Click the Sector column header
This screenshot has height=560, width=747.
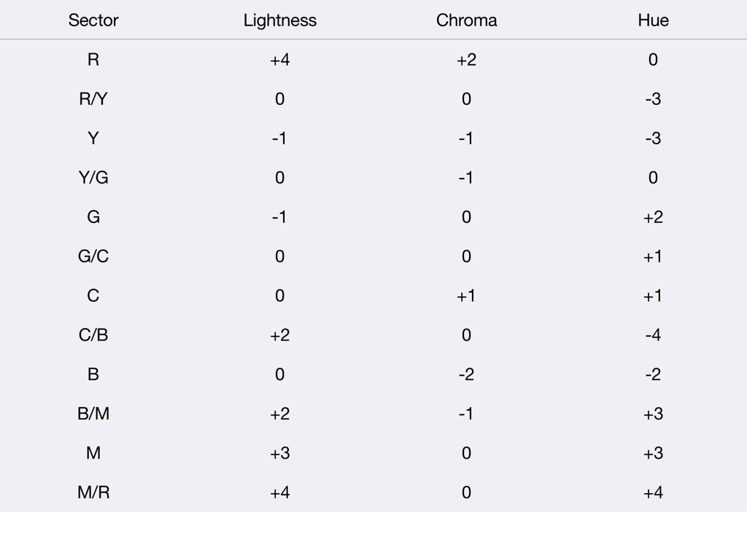93,20
